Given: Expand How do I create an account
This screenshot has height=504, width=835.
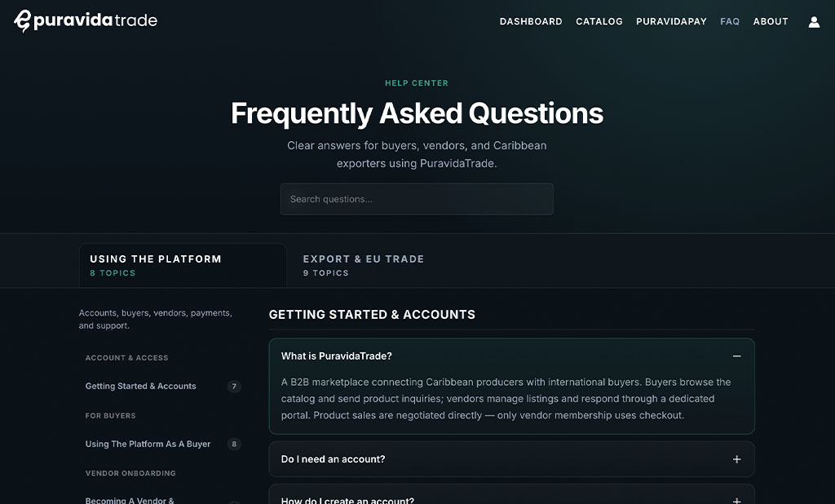Looking at the screenshot, I should (x=736, y=500).
